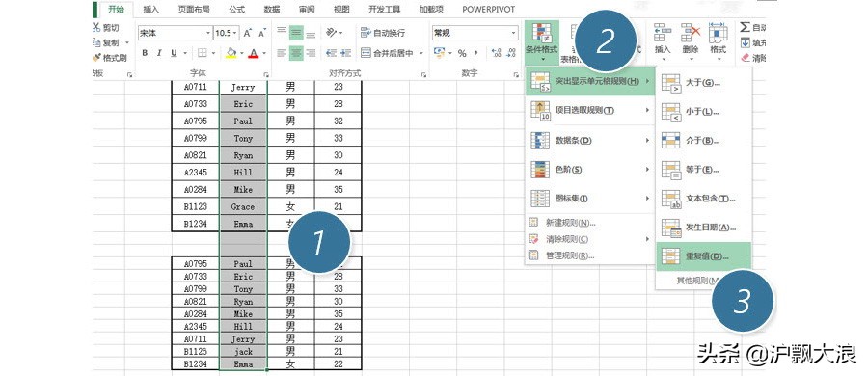Image resolution: width=868 pixels, height=376 pixels.
Task: Toggle Middle Align vertical alignment
Action: point(296,33)
